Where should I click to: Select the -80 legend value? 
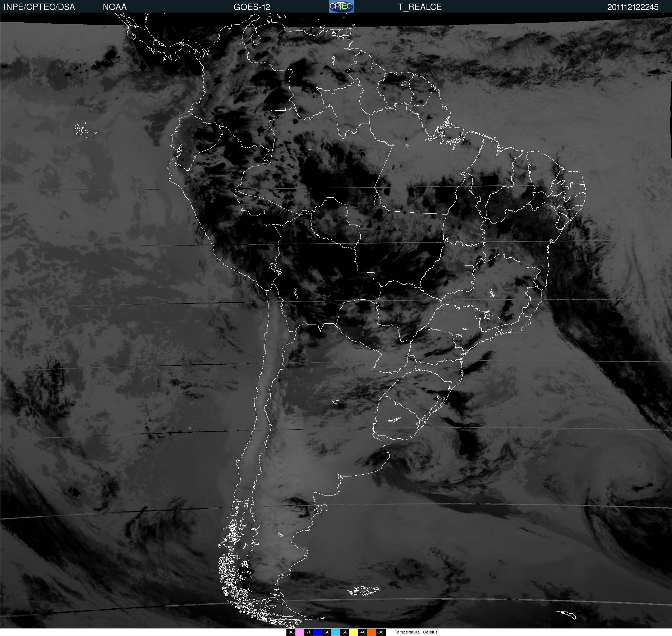click(290, 632)
